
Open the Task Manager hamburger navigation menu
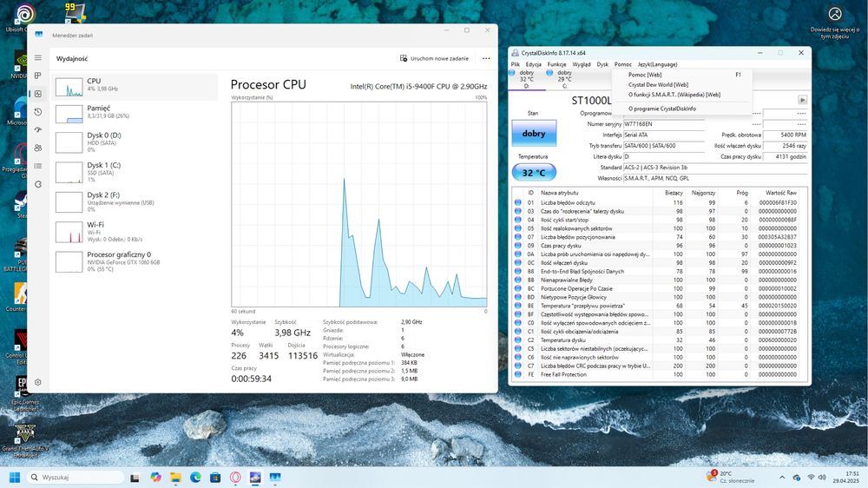37,57
